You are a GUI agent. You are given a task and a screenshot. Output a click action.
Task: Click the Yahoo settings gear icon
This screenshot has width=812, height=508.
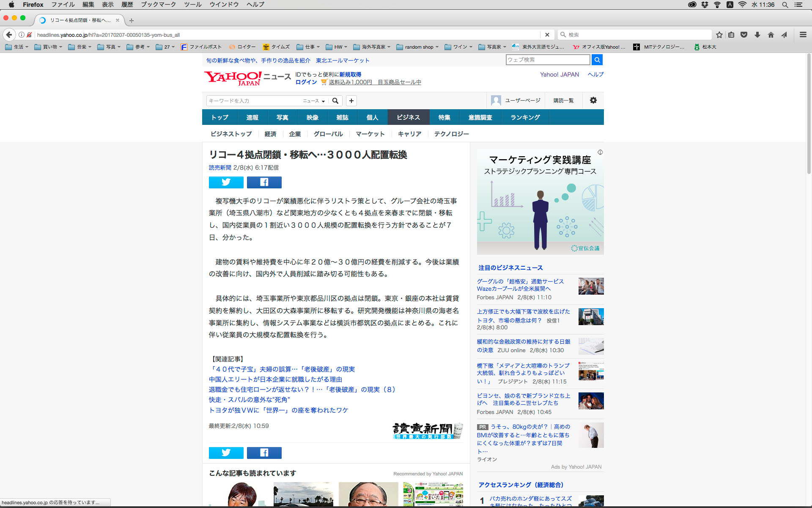593,100
